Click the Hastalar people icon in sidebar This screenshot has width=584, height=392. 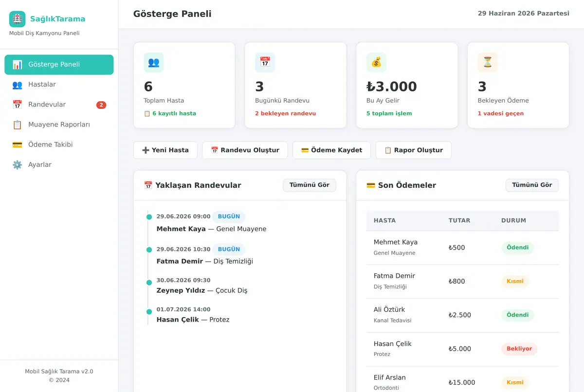tap(18, 85)
